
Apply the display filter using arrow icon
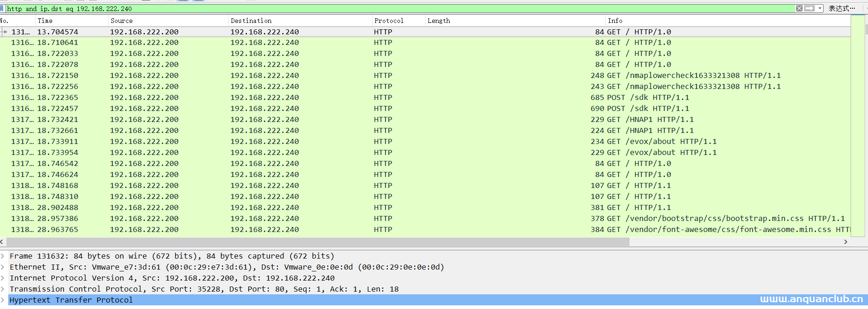pos(809,8)
